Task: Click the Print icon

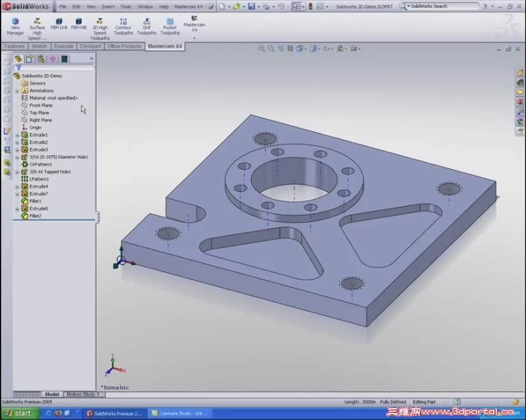Action: tap(266, 6)
